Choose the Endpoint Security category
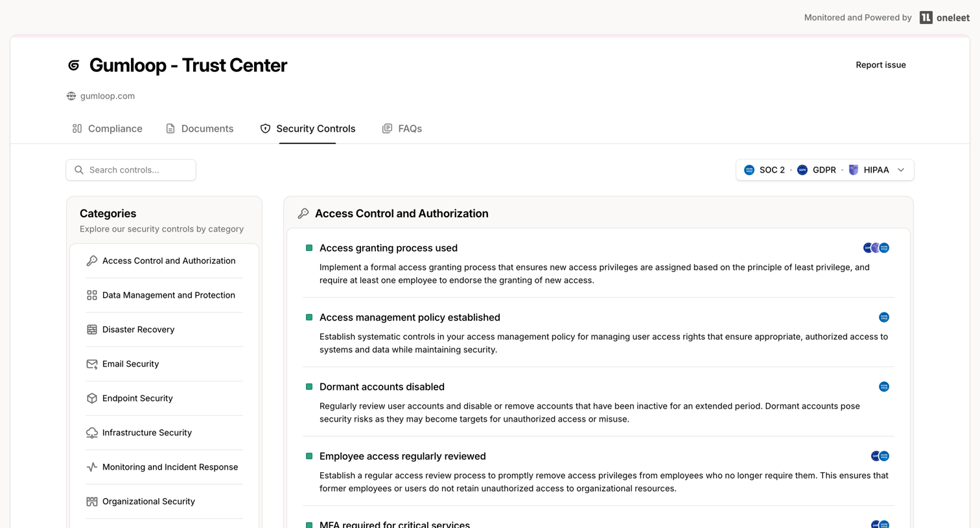 164,398
